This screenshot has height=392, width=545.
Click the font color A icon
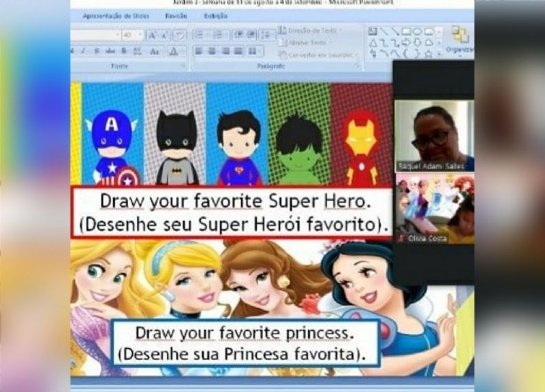click(174, 52)
